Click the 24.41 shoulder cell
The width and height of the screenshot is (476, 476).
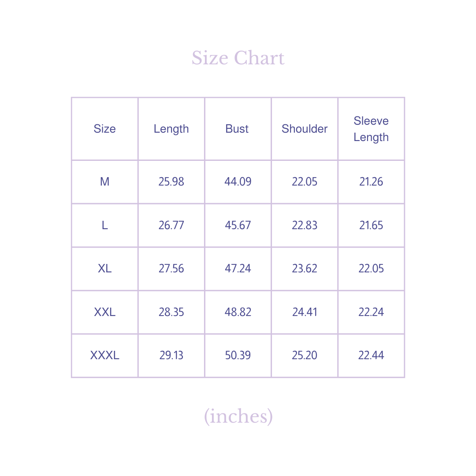click(x=305, y=312)
